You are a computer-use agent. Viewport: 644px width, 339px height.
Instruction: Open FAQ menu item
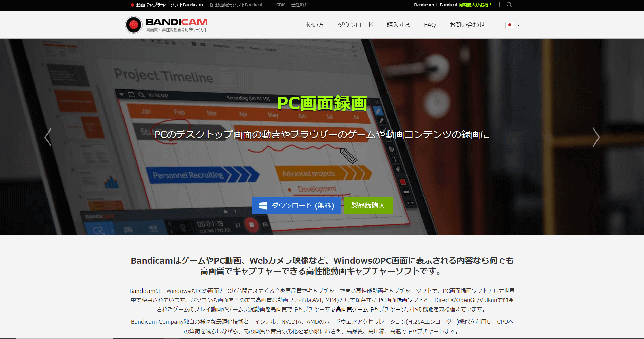[x=430, y=25]
